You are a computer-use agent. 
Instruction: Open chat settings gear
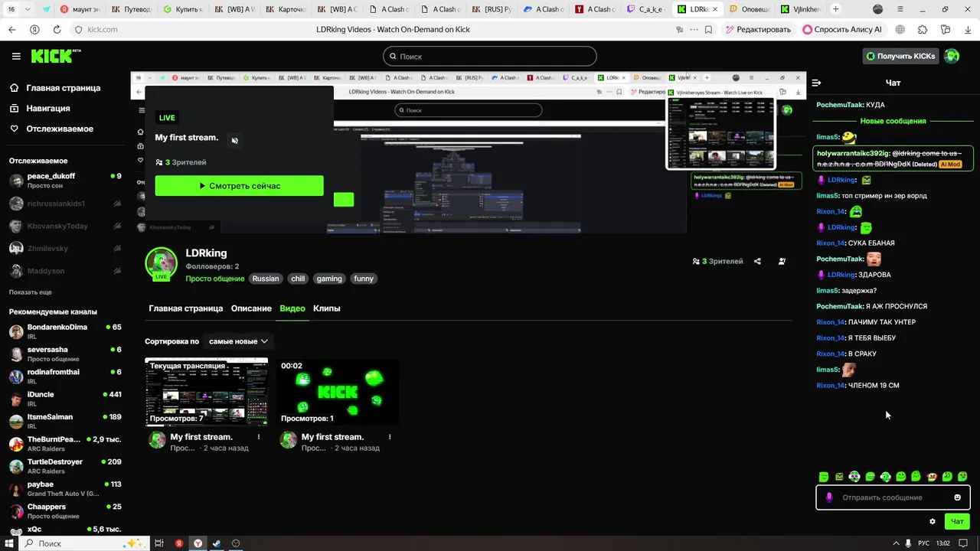(933, 521)
